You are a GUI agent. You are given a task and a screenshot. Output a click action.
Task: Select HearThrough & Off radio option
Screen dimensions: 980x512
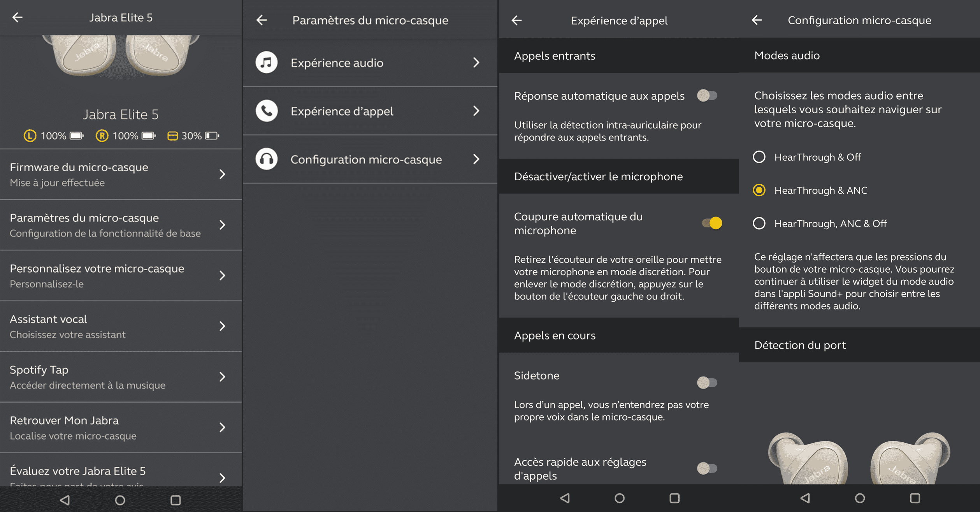[759, 157]
